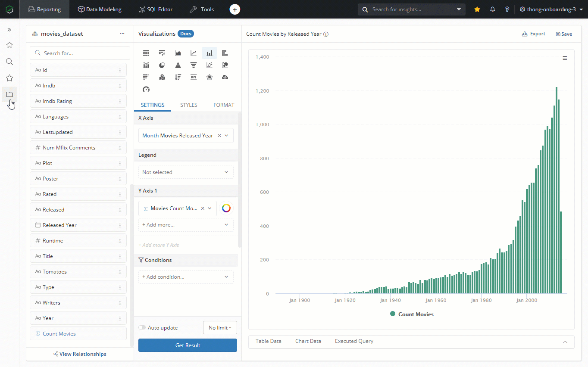588x367 pixels.
Task: Open the Y Axis color picker
Action: [226, 208]
